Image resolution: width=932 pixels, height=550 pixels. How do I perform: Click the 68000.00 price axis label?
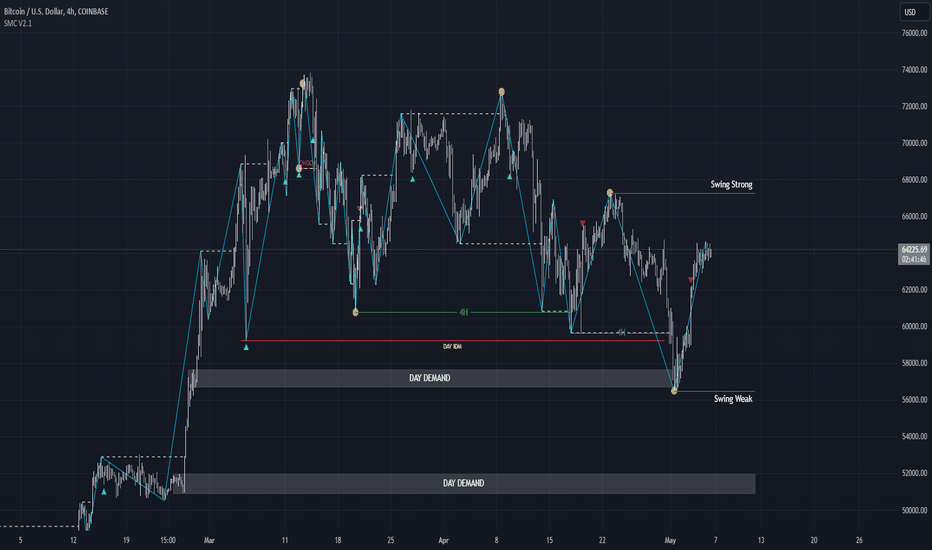(x=914, y=180)
